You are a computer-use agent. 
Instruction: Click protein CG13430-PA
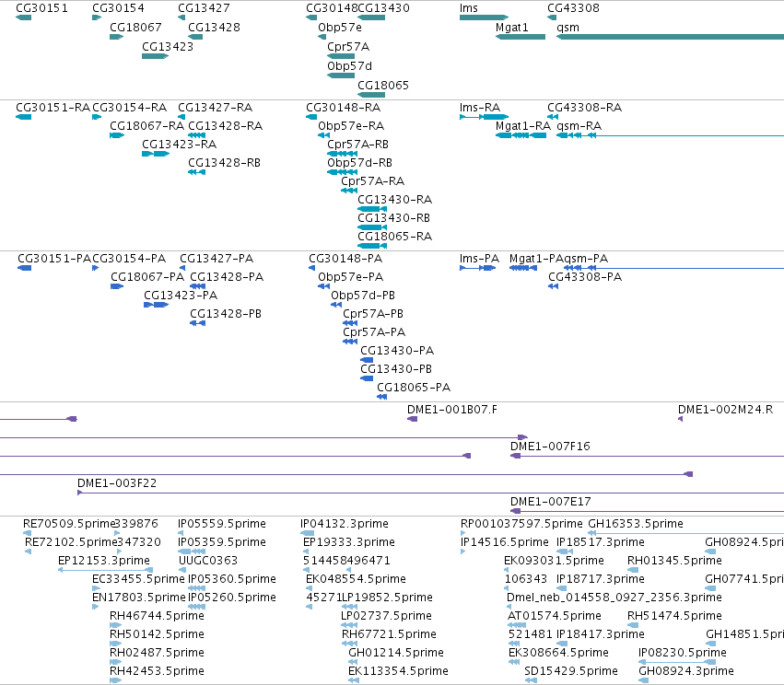[x=367, y=360]
